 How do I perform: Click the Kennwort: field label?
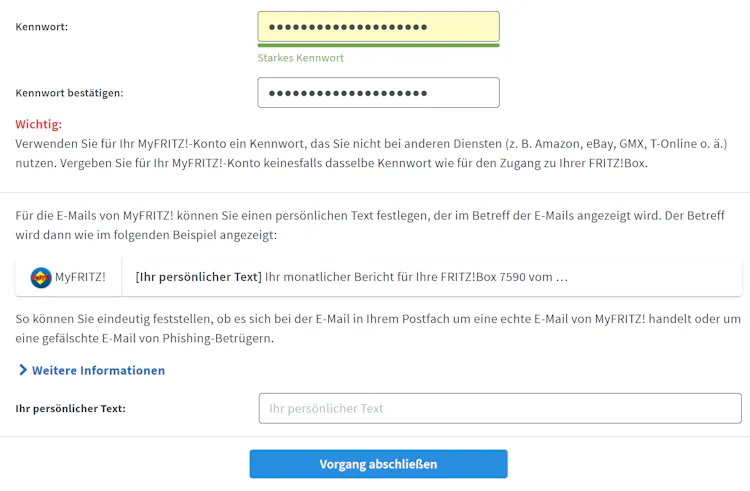tap(42, 27)
